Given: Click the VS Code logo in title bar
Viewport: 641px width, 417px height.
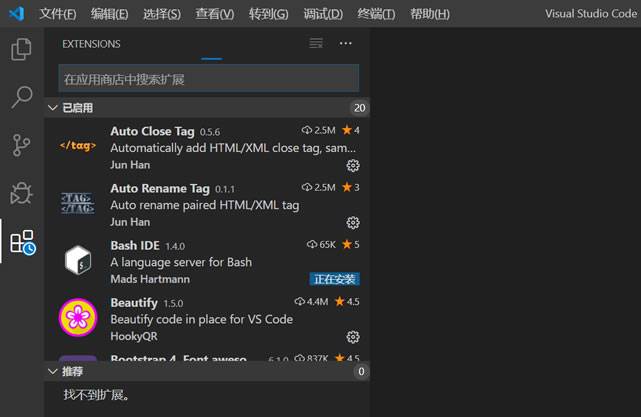Looking at the screenshot, I should 16,14.
